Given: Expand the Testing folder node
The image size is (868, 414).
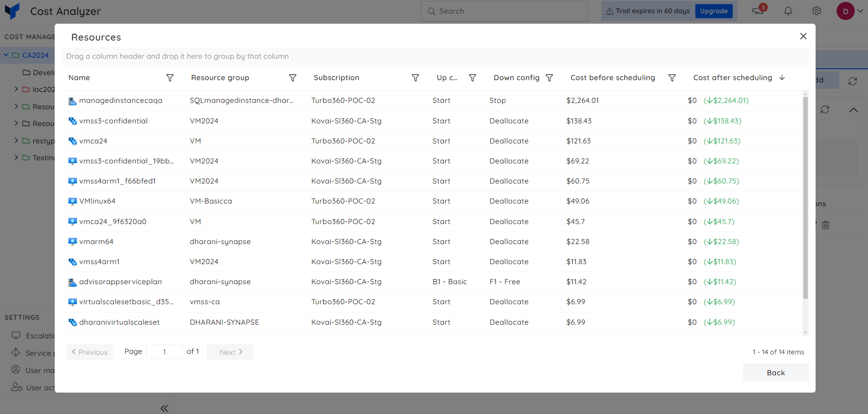Looking at the screenshot, I should [16, 158].
